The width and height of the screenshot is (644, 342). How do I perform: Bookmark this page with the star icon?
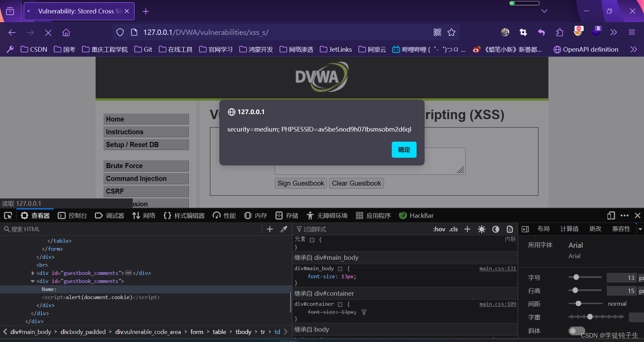point(451,32)
